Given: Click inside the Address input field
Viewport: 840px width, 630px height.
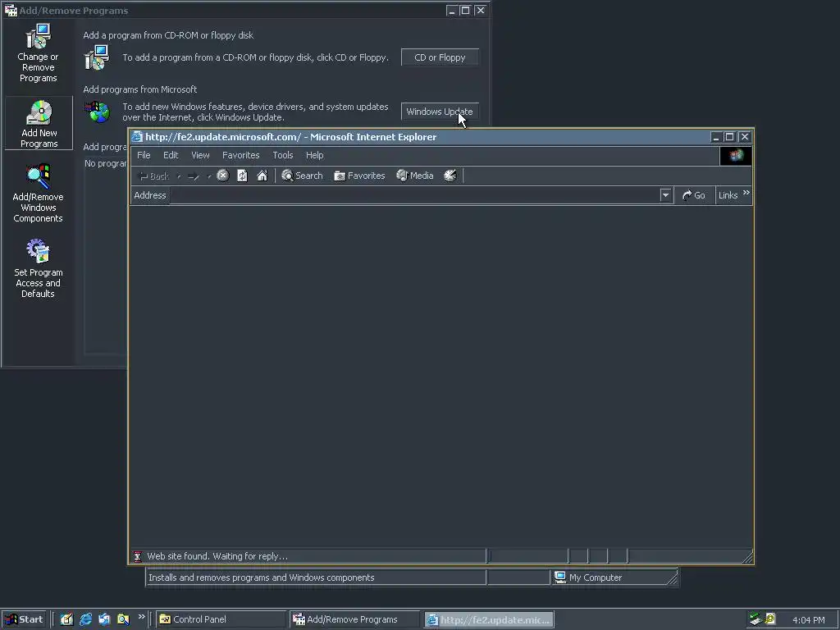Looking at the screenshot, I should [414, 195].
